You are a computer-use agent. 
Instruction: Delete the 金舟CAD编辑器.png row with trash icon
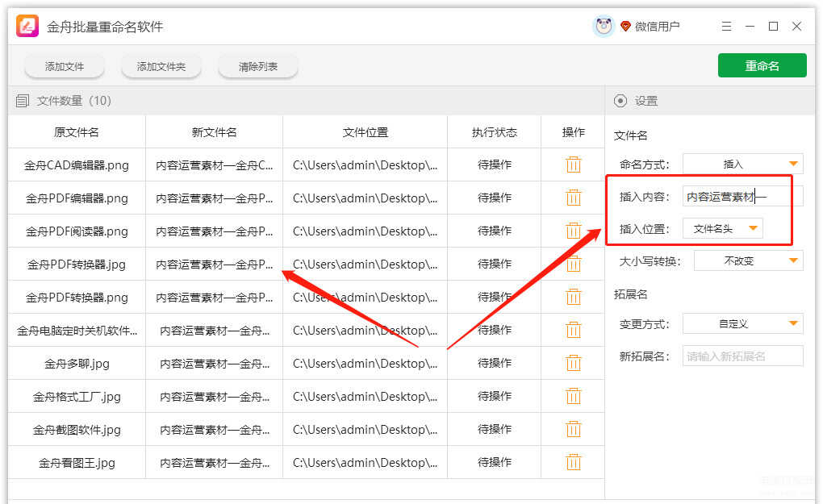pos(573,165)
